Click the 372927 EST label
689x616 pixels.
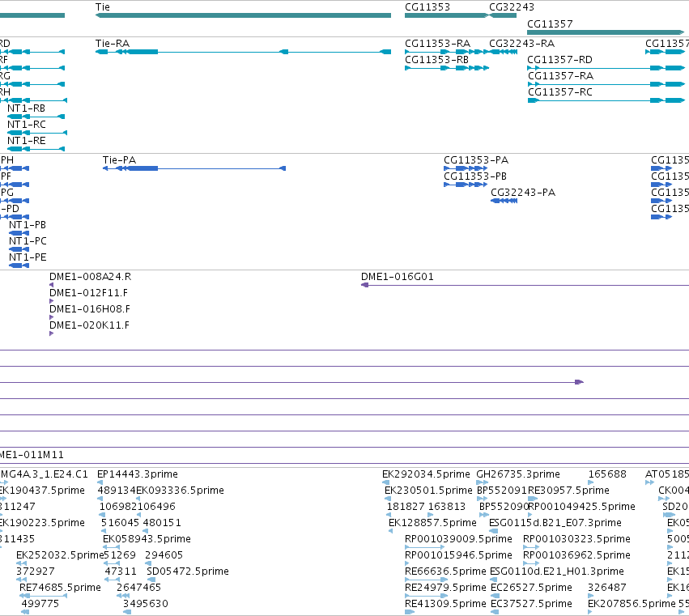(x=35, y=571)
